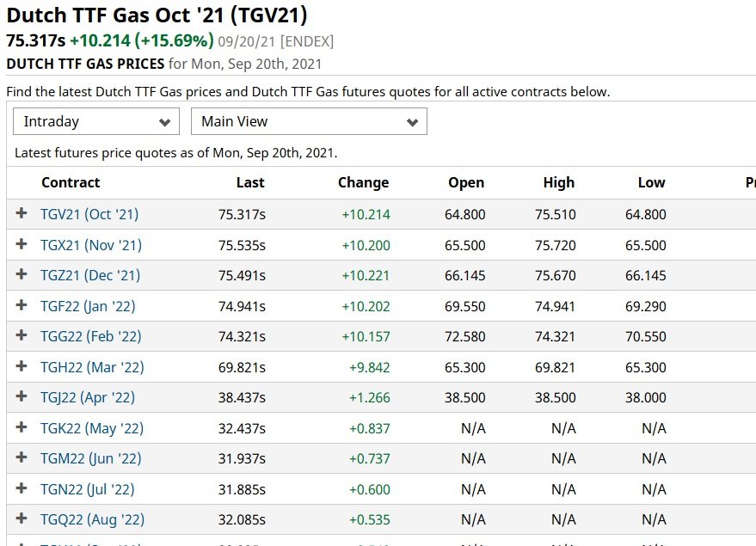
Task: Expand the TGH22 (Mar '22) row plus icon
Action: (x=22, y=366)
